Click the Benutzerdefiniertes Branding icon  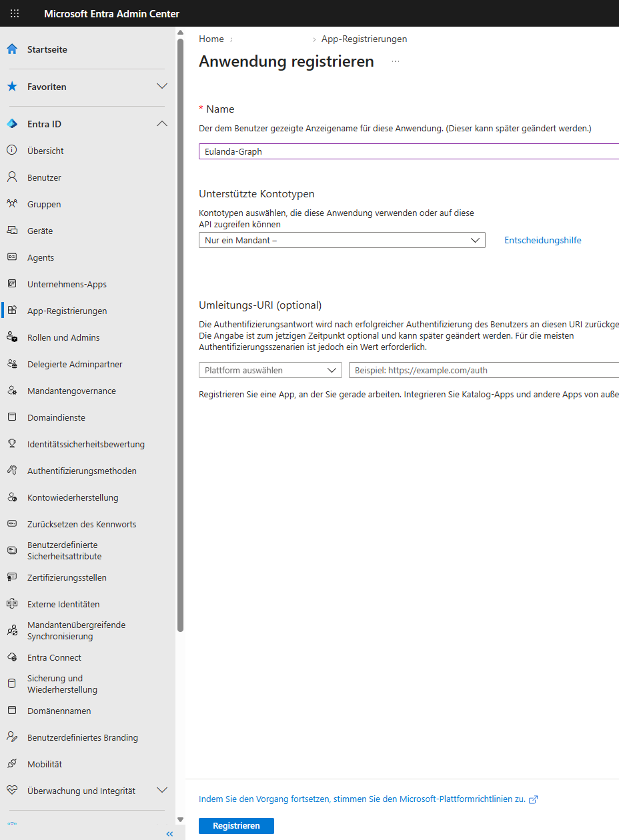(x=12, y=737)
